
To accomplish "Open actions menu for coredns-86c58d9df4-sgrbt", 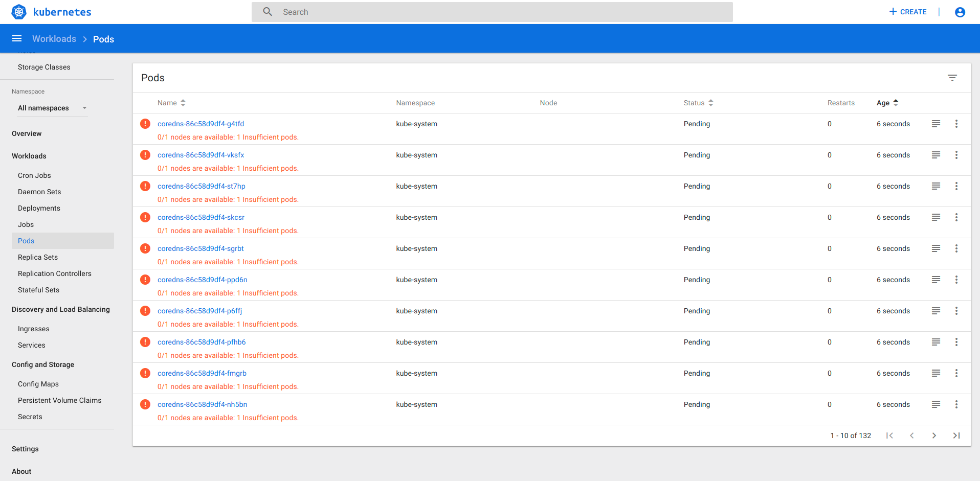I will coord(956,248).
